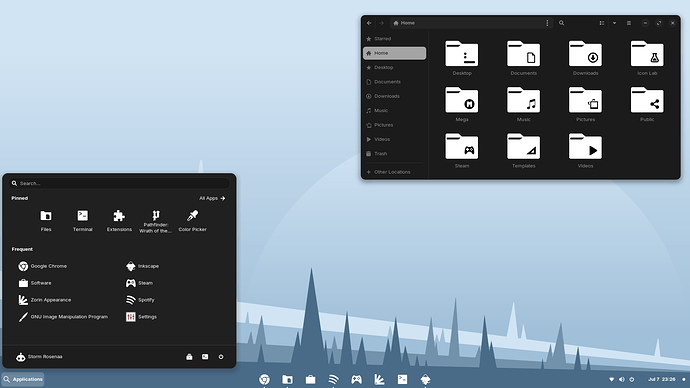The height and width of the screenshot is (388, 690).
Task: Click the Software bag icon in the taskbar
Action: point(310,379)
